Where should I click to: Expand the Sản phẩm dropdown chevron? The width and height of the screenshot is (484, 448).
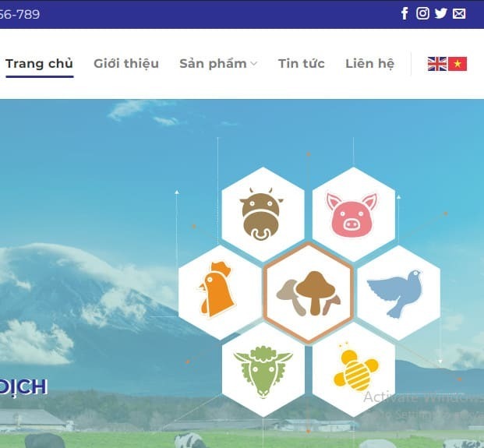254,64
